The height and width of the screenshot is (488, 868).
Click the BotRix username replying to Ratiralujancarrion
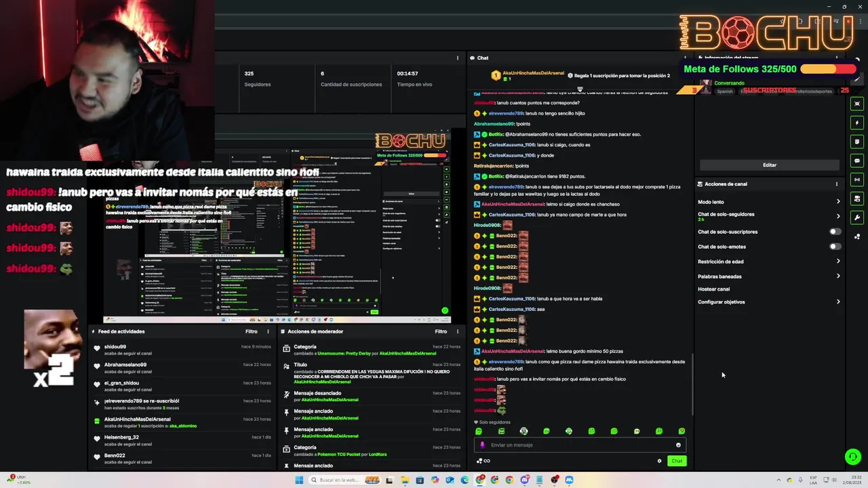point(496,176)
